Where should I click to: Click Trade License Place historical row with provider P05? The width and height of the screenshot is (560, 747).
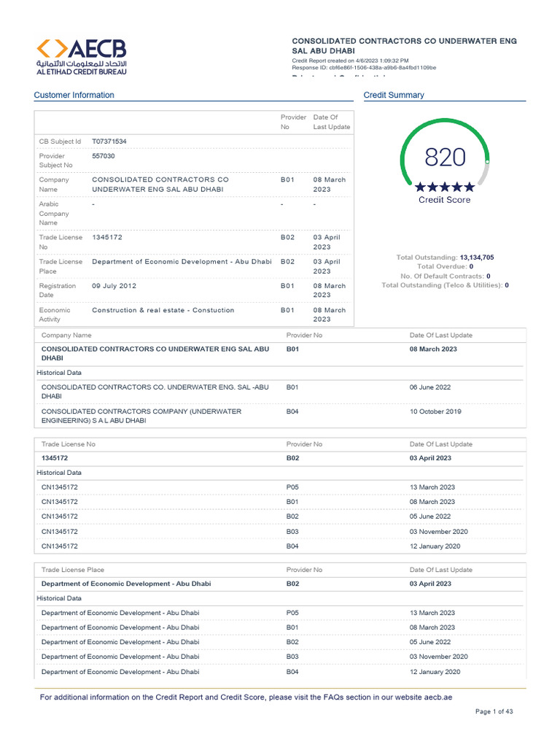(280, 613)
